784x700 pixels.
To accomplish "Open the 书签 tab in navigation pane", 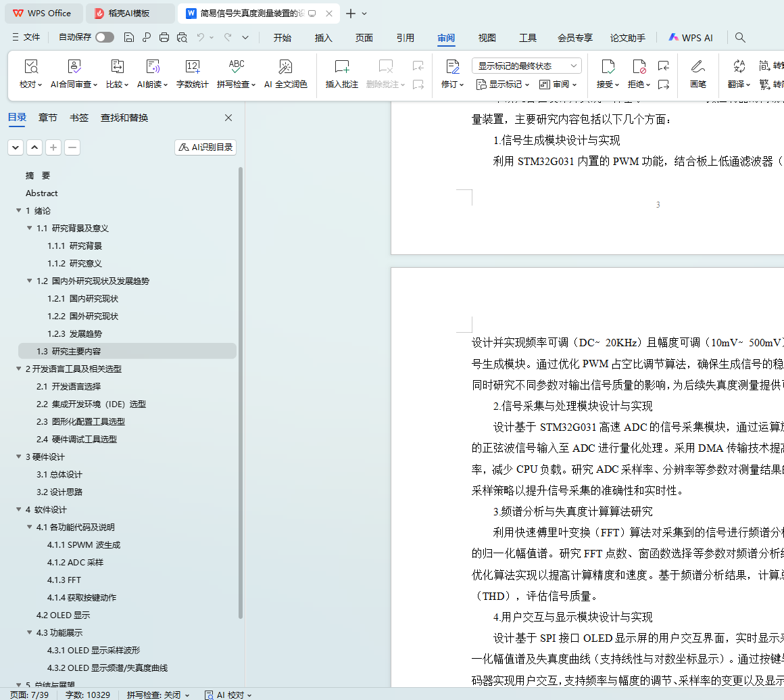I will [x=79, y=118].
